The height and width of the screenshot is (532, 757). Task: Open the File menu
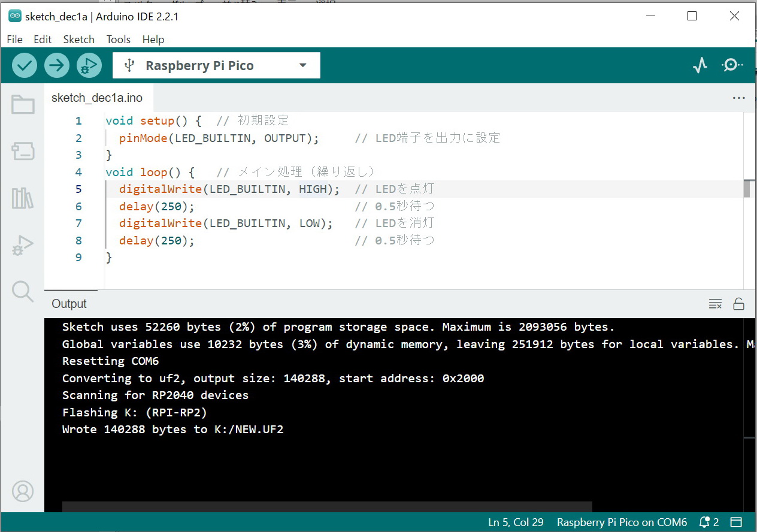pyautogui.click(x=14, y=40)
